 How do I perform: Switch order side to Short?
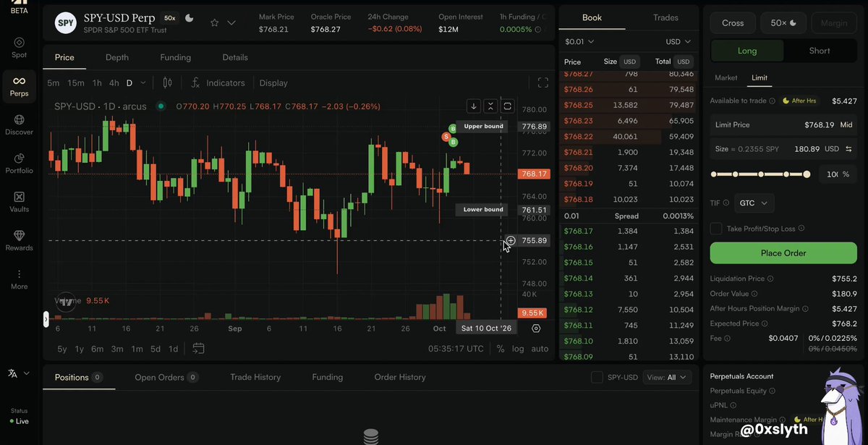[820, 51]
